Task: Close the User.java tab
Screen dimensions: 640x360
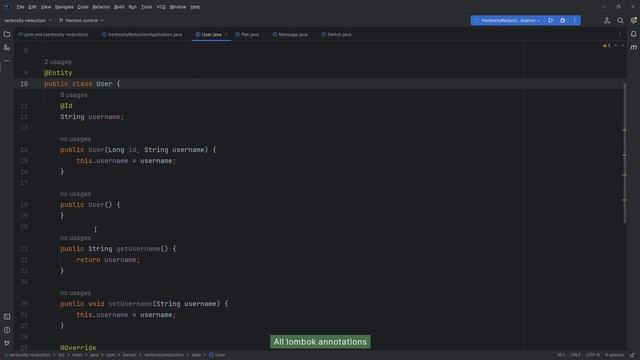Action: coord(226,35)
